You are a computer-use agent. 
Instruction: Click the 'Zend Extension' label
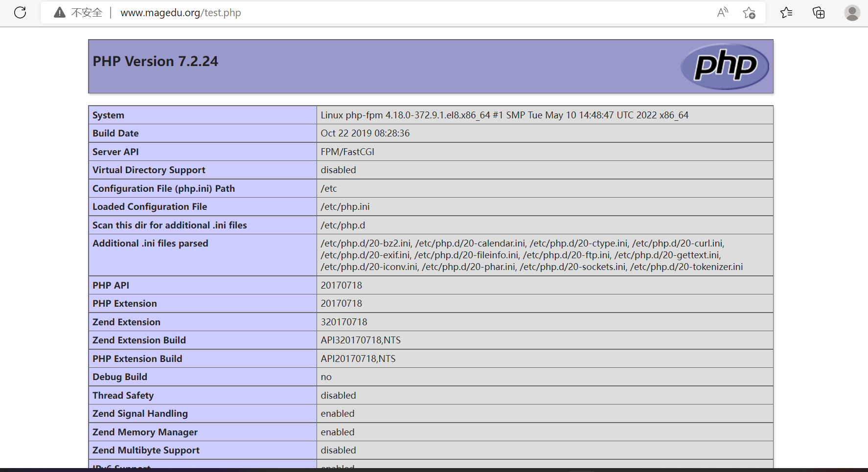tap(126, 322)
